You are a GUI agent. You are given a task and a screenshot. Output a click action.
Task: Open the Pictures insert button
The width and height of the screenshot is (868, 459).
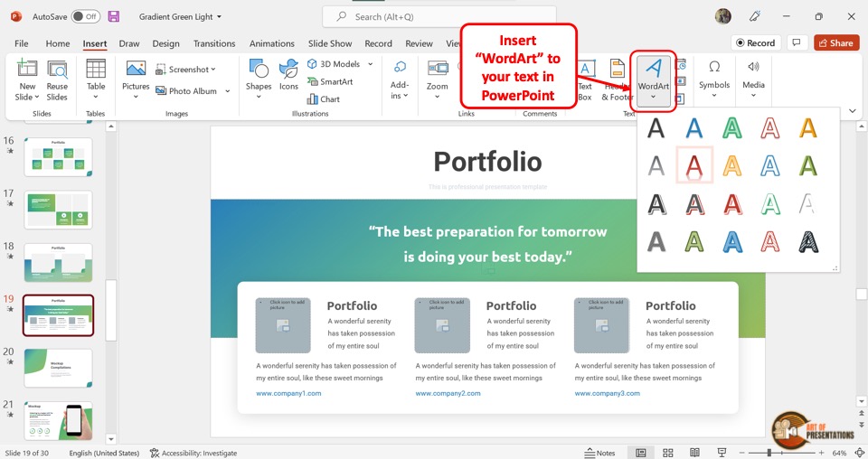point(136,80)
